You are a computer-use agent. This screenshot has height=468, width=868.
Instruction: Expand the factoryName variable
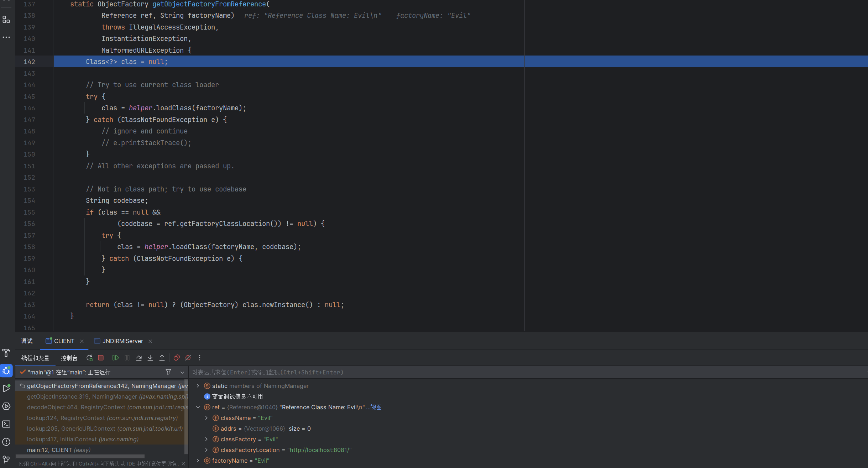point(198,461)
